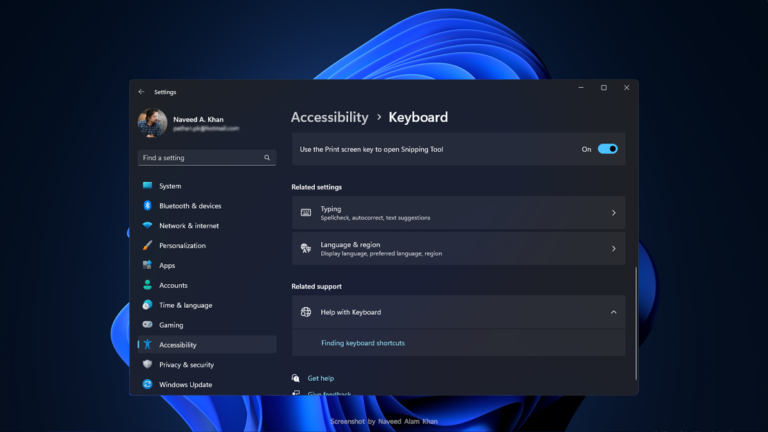
Task: Click the System monitor icon in sidebar
Action: [147, 186]
